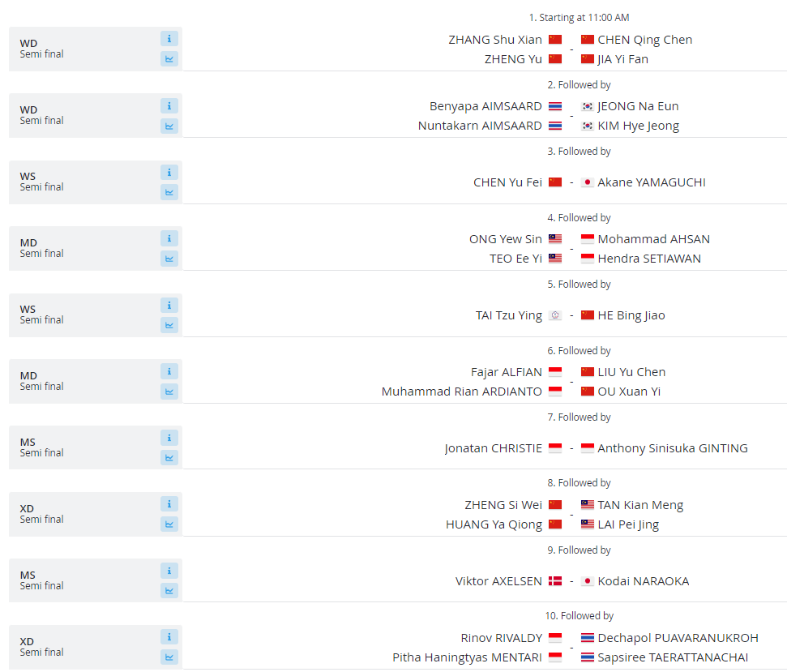Image resolution: width=787 pixels, height=672 pixels.
Task: Open info icon for first WD semi final
Action: coord(169,38)
